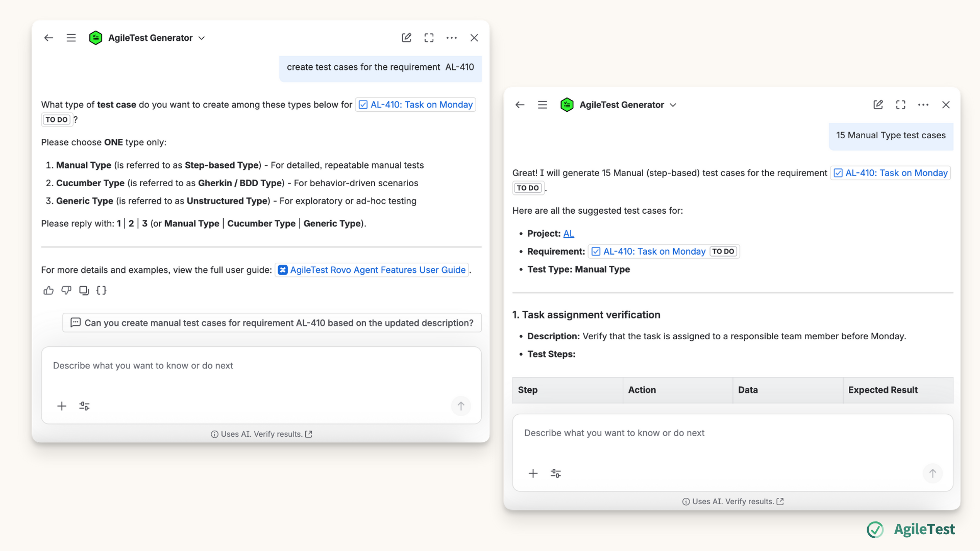Image resolution: width=980 pixels, height=551 pixels.
Task: Start a new chat with the pencil icon
Action: click(x=406, y=37)
